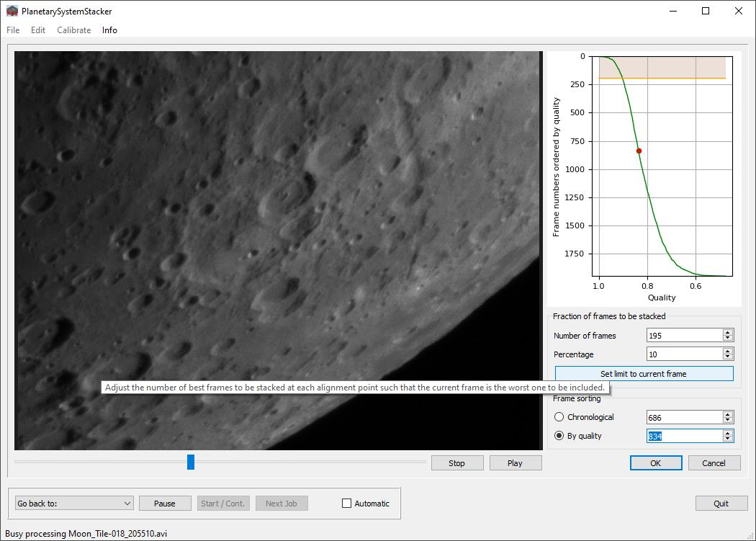756x541 pixels.
Task: Increase the Percentage value
Action: [728, 351]
